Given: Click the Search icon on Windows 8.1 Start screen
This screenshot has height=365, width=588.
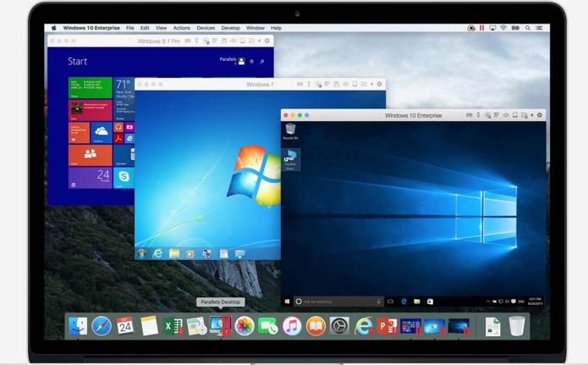Looking at the screenshot, I should tap(262, 61).
